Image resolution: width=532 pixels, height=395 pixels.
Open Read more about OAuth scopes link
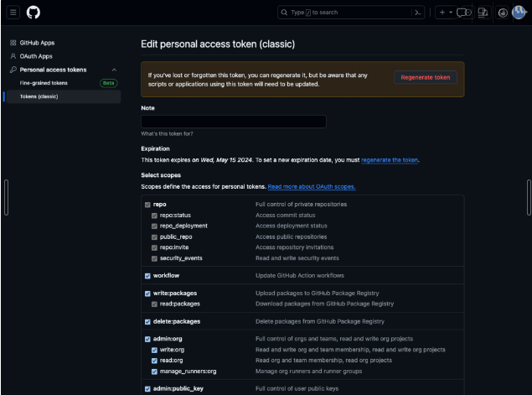[312, 186]
